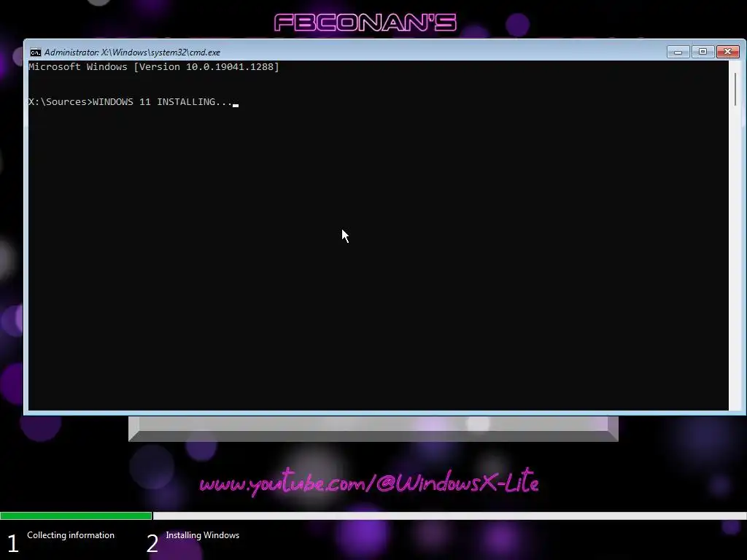Click the 'Microsoft Windows [Version 10.0.19041.1288]' line
This screenshot has width=747, height=560.
pyautogui.click(x=154, y=67)
